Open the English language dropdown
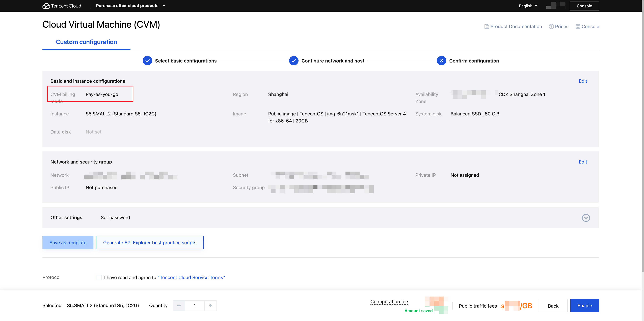Viewport: 644px width, 321px height. pos(528,6)
